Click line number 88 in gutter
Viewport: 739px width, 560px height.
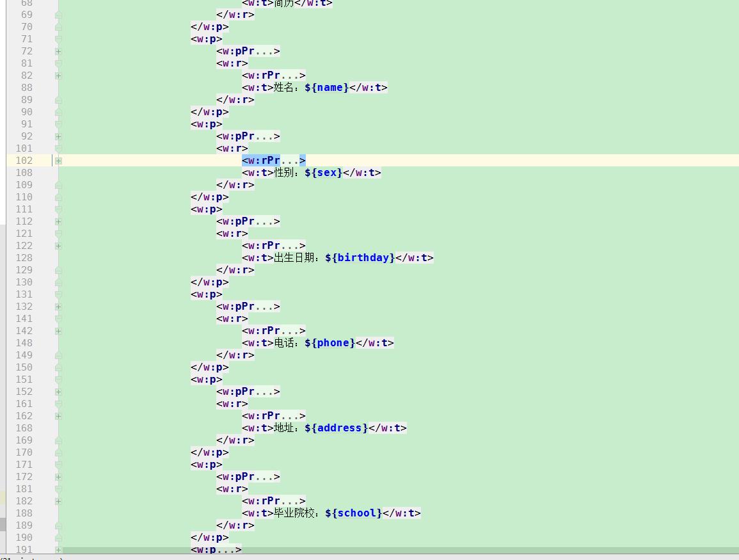[x=27, y=88]
